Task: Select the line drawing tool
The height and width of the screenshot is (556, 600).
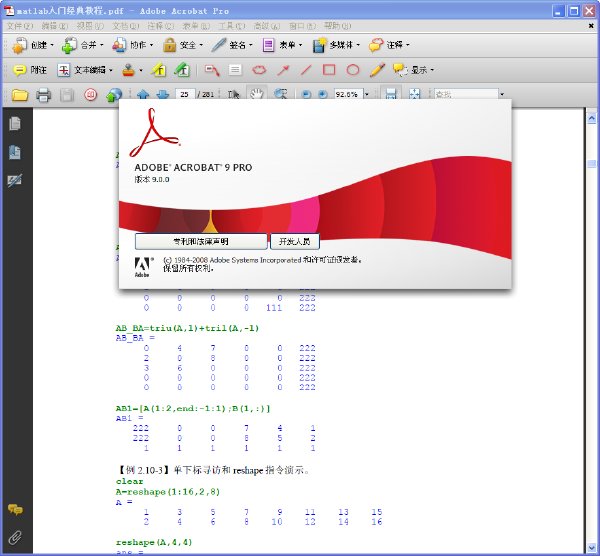Action: coord(306,70)
